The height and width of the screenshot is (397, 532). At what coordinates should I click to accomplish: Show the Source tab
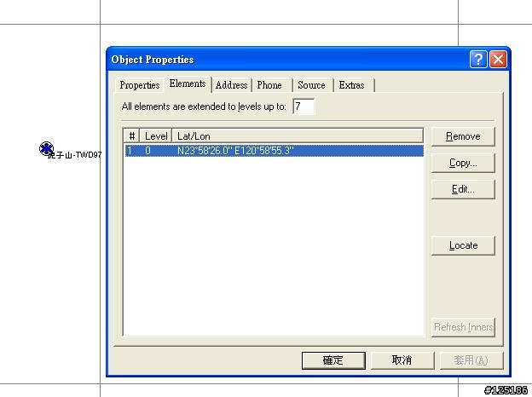coord(311,85)
